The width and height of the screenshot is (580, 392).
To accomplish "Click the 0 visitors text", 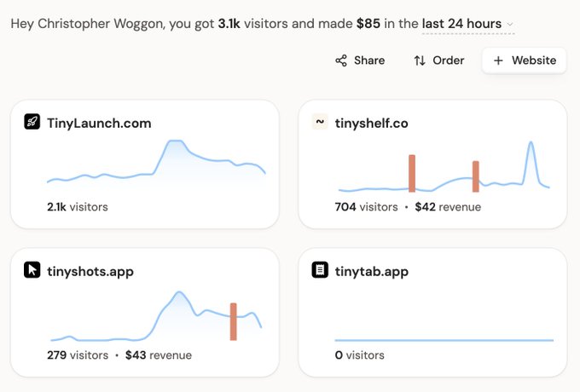I will tap(360, 355).
